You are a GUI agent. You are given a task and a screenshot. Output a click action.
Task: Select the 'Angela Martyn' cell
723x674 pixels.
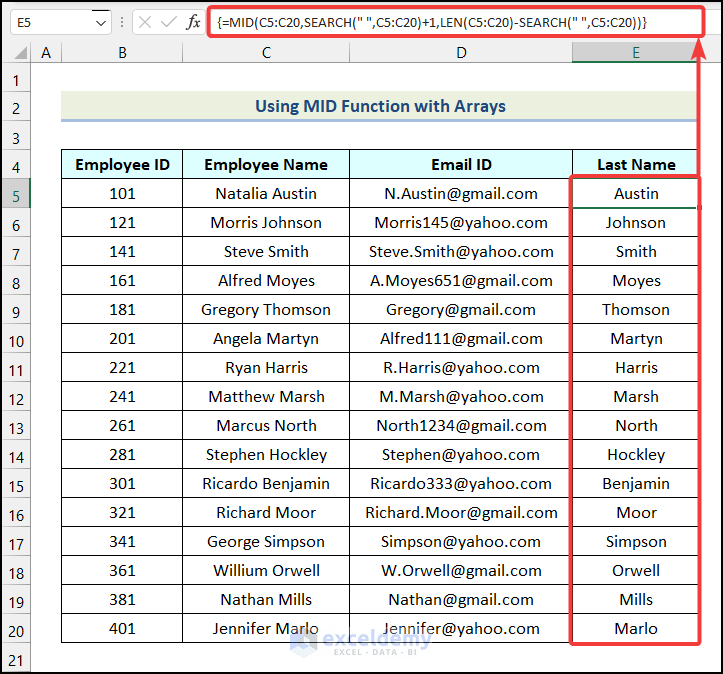(266, 339)
